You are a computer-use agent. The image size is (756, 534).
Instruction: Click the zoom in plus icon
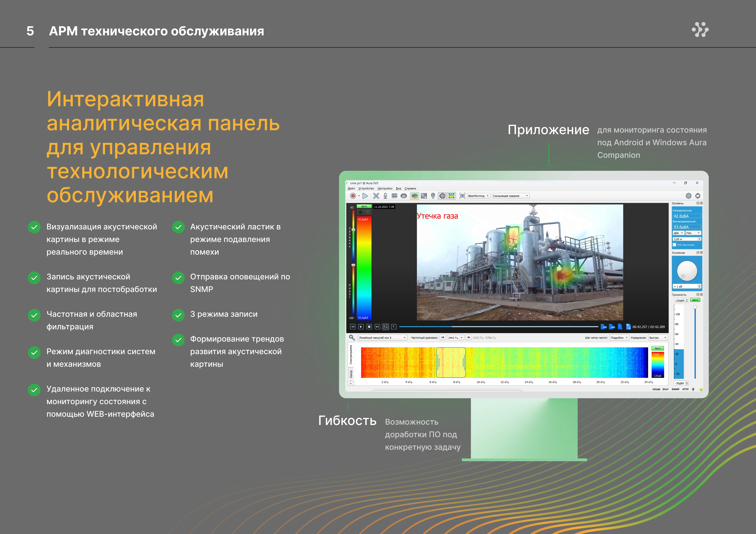click(360, 212)
